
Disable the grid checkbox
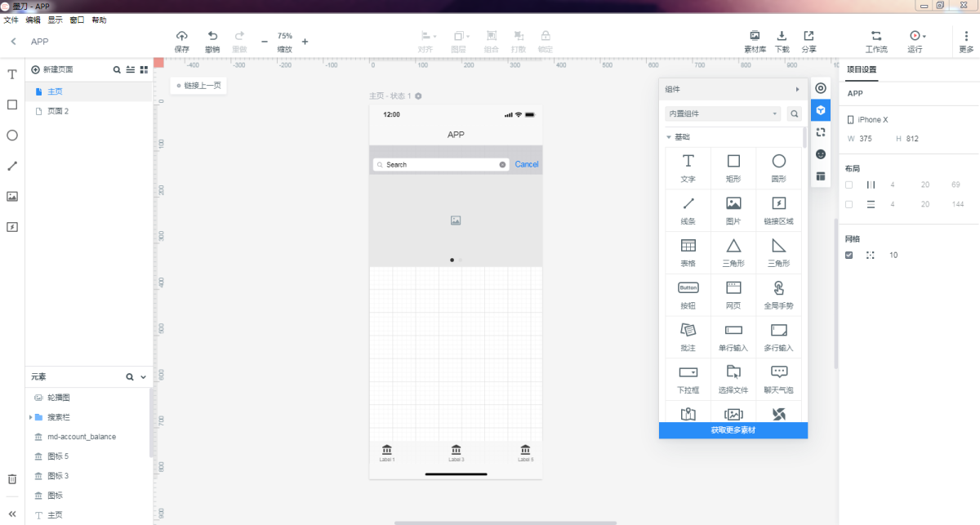849,256
